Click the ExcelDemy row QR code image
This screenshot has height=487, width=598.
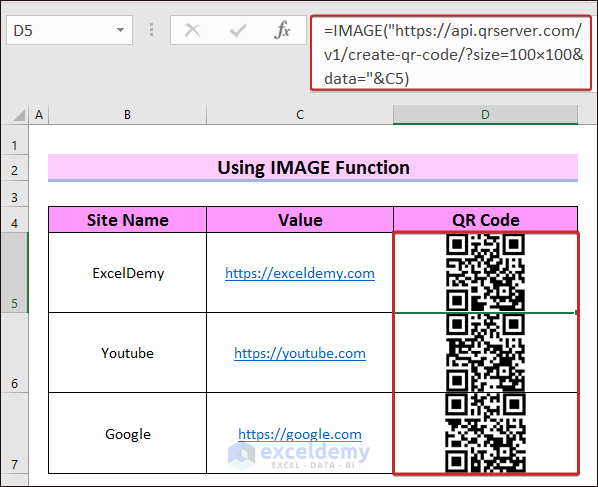pos(485,273)
